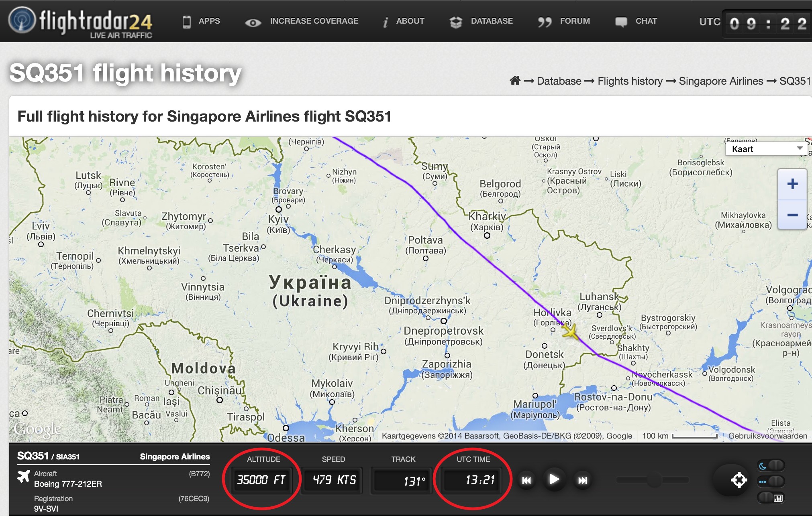Image resolution: width=812 pixels, height=516 pixels.
Task: Click the airplane icon beside Aircraft
Action: coord(24,476)
